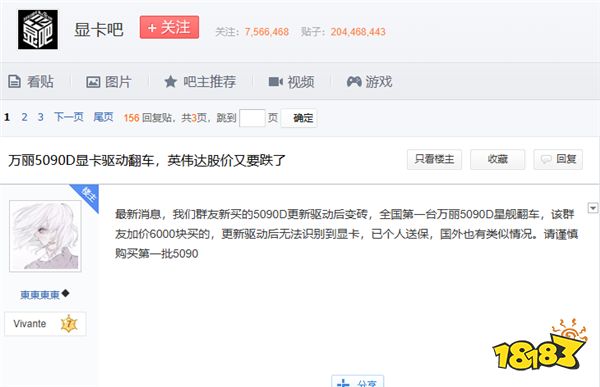This screenshot has width=600, height=387.
Task: Click the thread title about 5090D
Action: (x=147, y=160)
